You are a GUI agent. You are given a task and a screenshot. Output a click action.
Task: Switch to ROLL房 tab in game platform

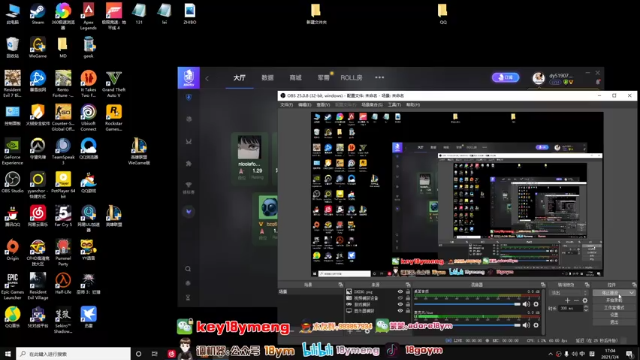pyautogui.click(x=351, y=78)
